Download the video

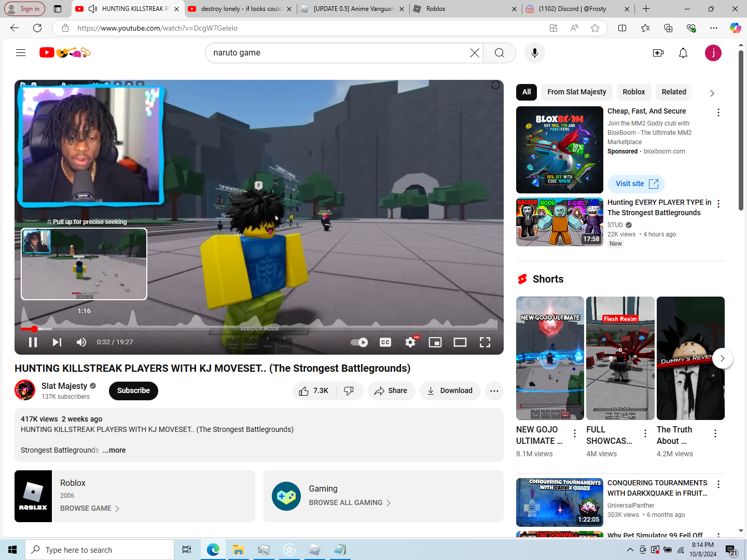[x=450, y=391]
